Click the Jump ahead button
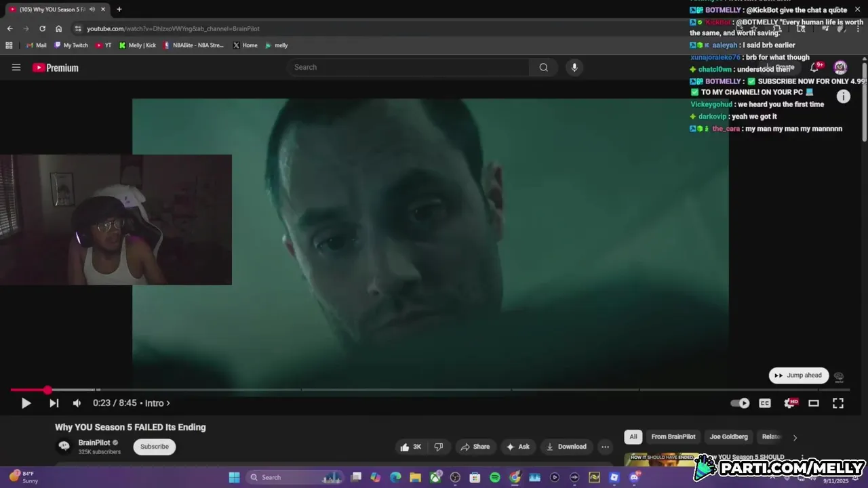 pos(799,375)
